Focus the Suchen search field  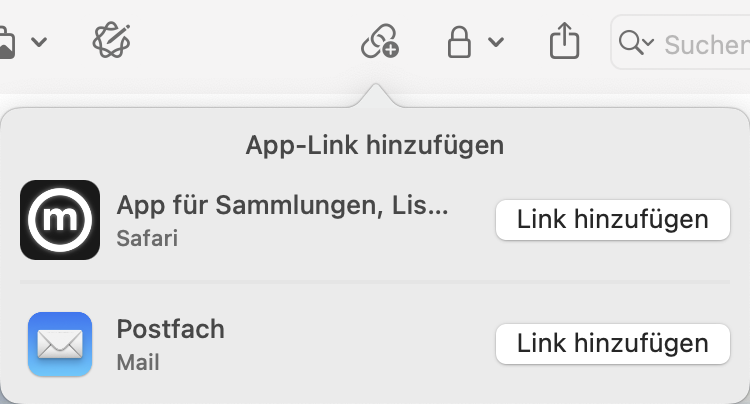pyautogui.click(x=681, y=42)
